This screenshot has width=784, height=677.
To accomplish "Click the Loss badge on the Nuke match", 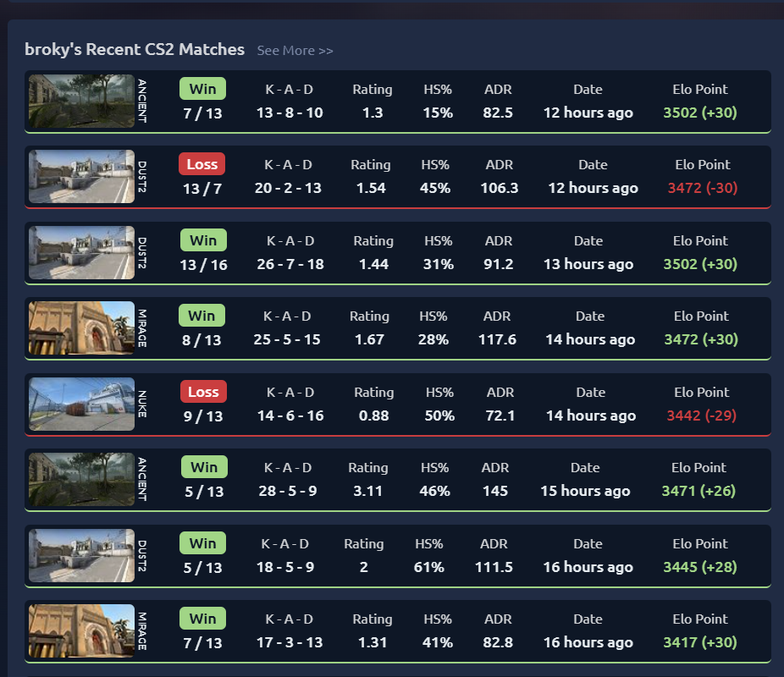I will coord(203,392).
